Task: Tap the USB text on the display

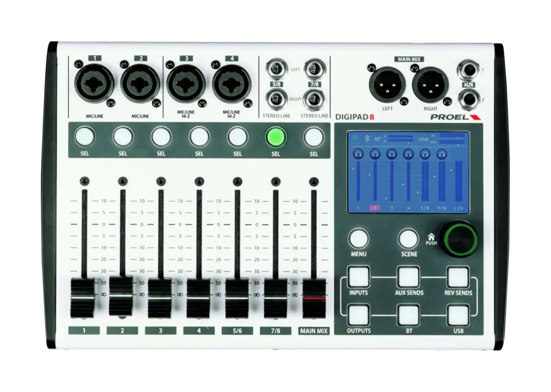Action: click(423, 139)
